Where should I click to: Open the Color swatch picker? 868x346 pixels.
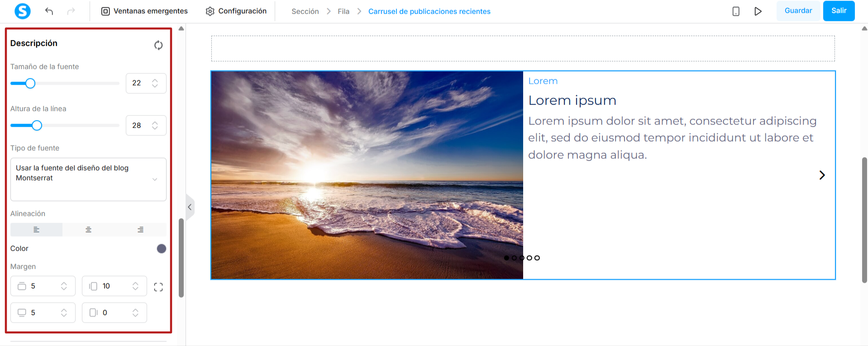coord(162,249)
